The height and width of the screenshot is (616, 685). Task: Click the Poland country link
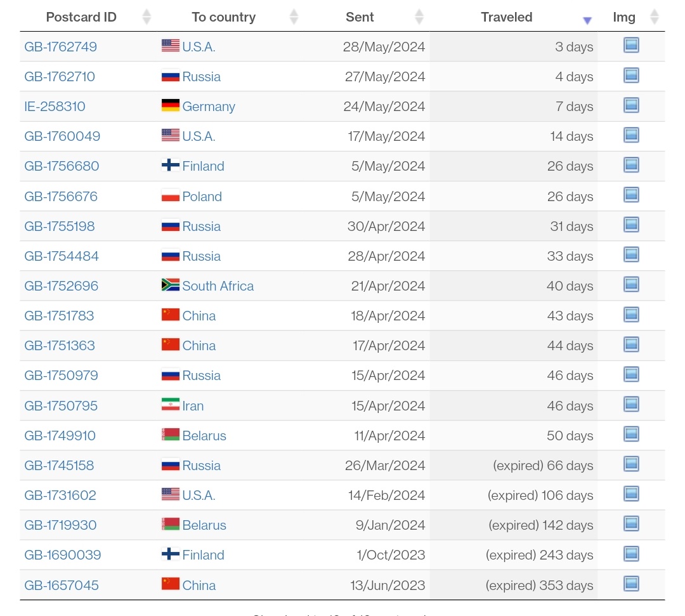(202, 197)
